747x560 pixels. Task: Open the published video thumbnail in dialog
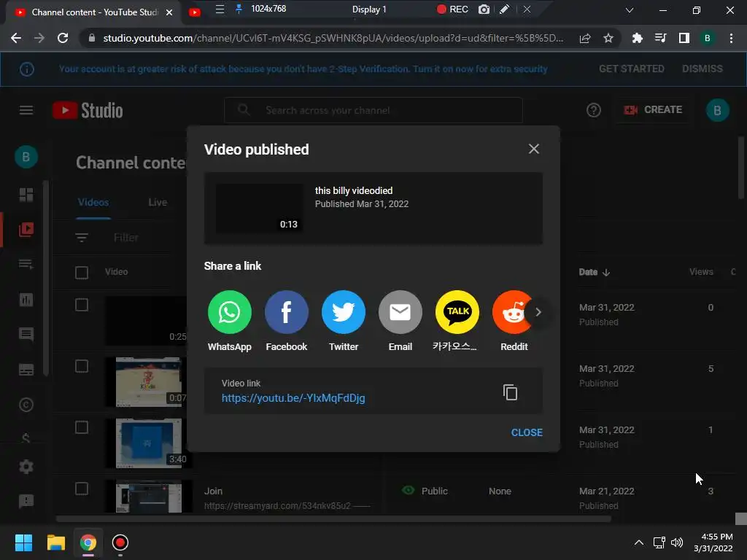click(259, 208)
